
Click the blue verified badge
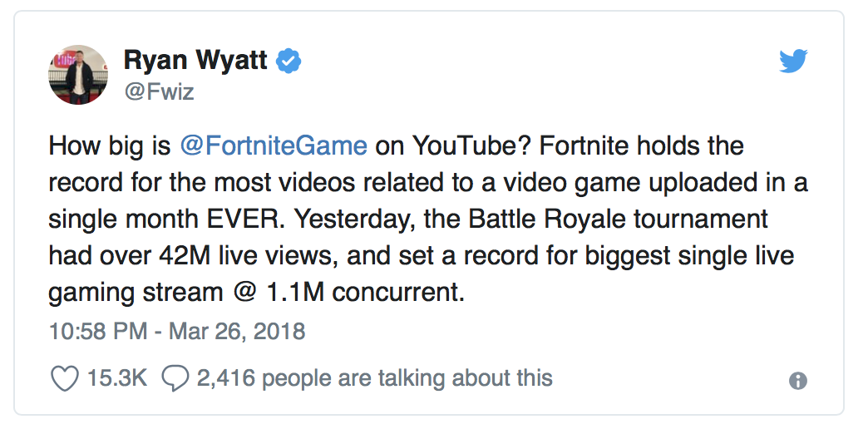pyautogui.click(x=289, y=61)
